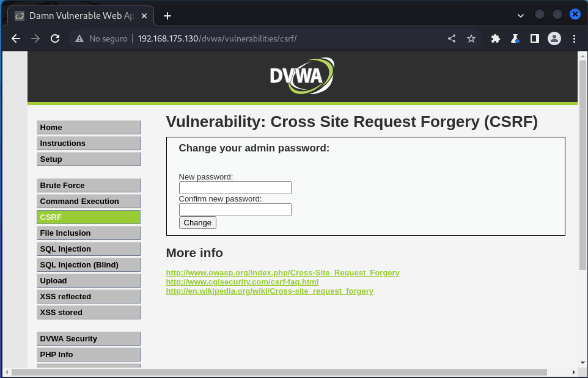This screenshot has height=378, width=588.
Task: Open the 'No seguro' site security warning
Action: [x=101, y=38]
